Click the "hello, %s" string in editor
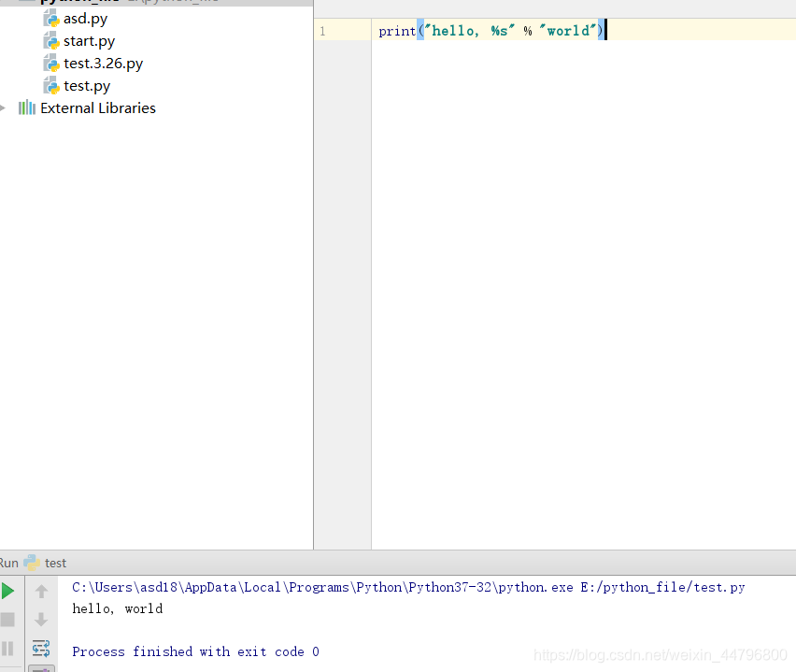Image resolution: width=796 pixels, height=672 pixels. 470,31
